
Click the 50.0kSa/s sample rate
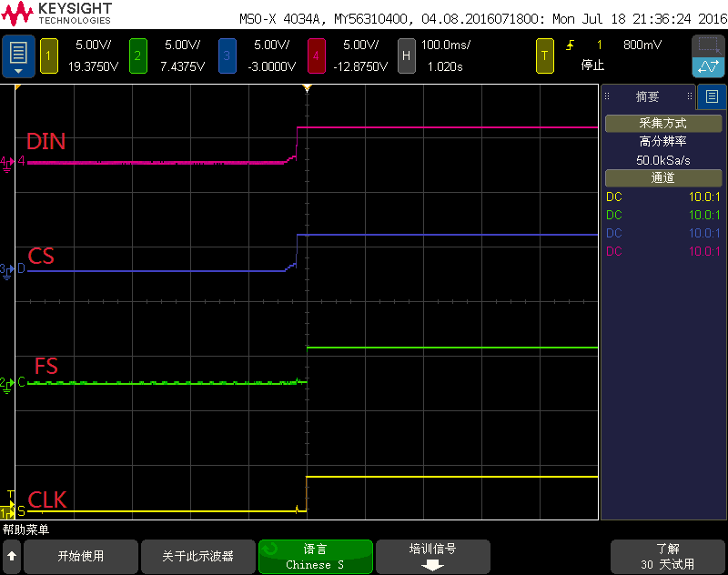[x=663, y=160]
